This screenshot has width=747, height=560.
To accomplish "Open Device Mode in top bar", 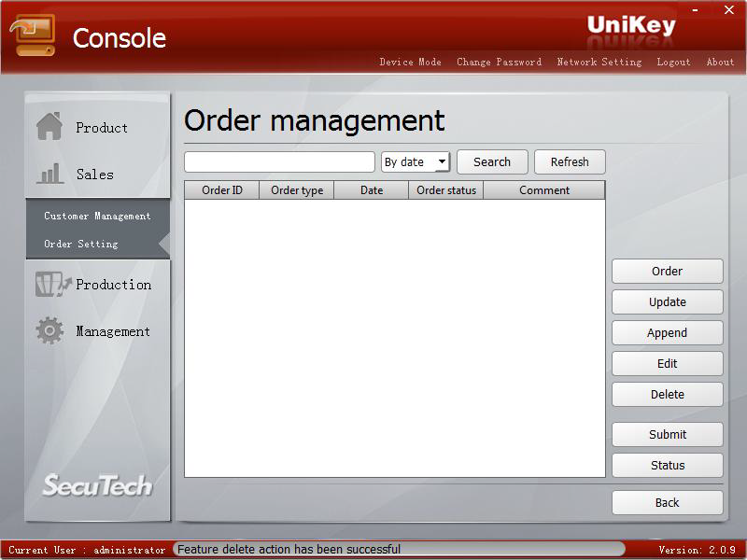I will point(410,62).
